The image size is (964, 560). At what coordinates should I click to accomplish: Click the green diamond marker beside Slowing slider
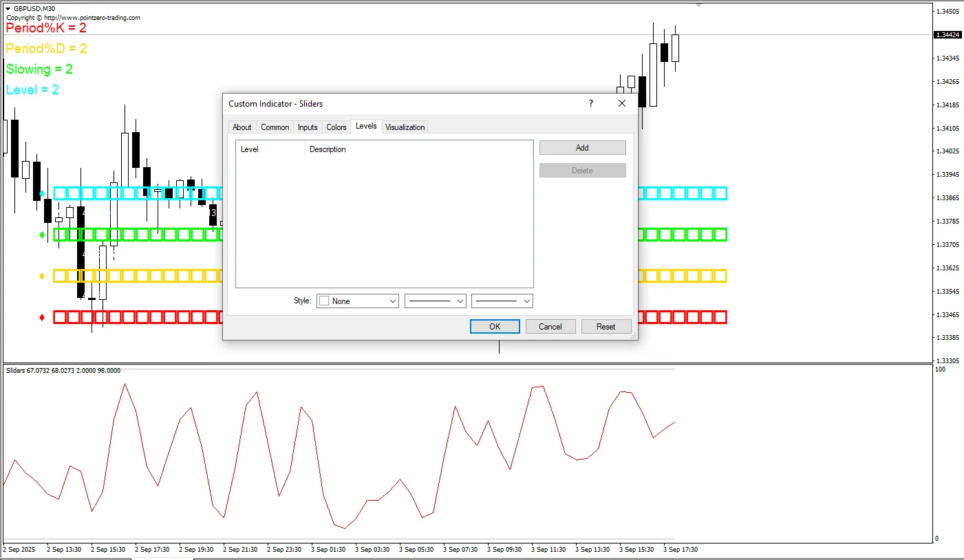pyautogui.click(x=43, y=235)
